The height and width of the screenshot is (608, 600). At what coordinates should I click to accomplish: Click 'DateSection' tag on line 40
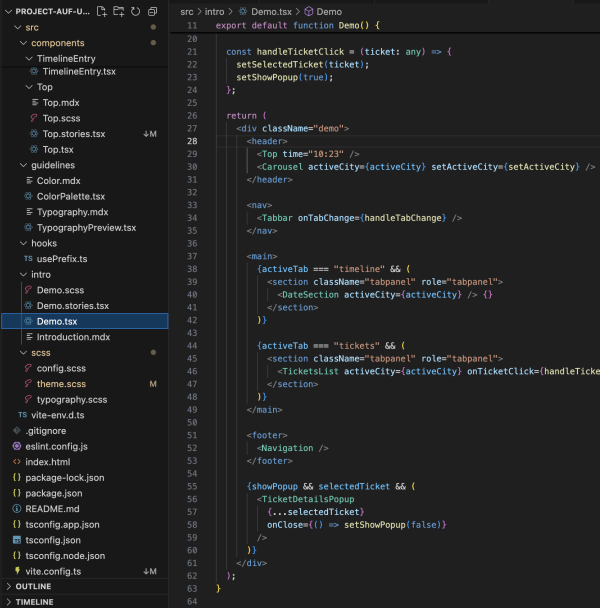coord(310,295)
